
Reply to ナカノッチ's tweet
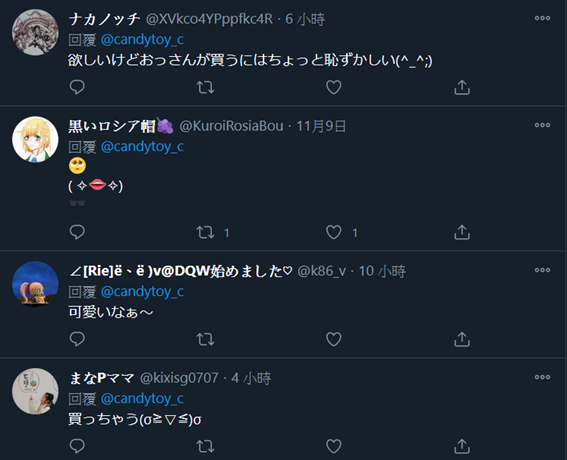77,87
